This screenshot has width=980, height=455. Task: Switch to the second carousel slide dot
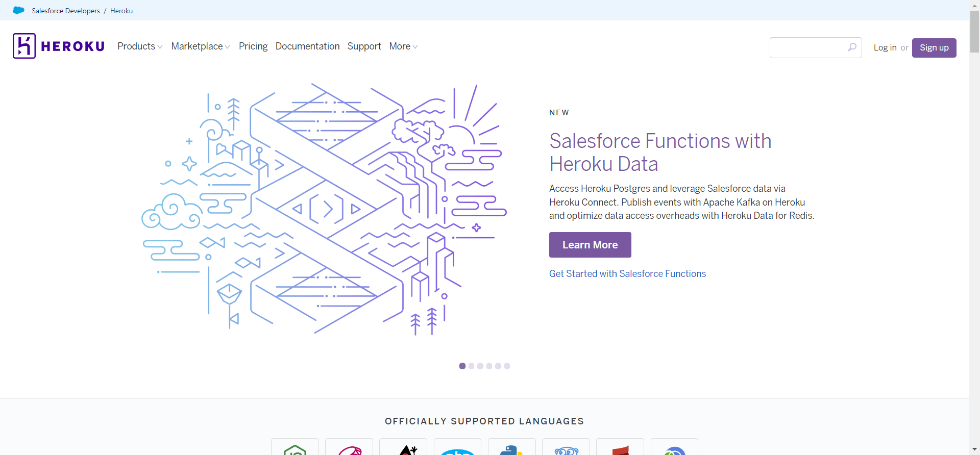[471, 366]
